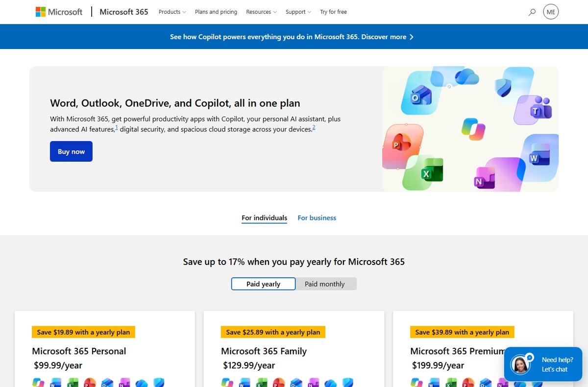Follow the Copilot Discover more banner link
The image size is (588, 387).
(292, 37)
